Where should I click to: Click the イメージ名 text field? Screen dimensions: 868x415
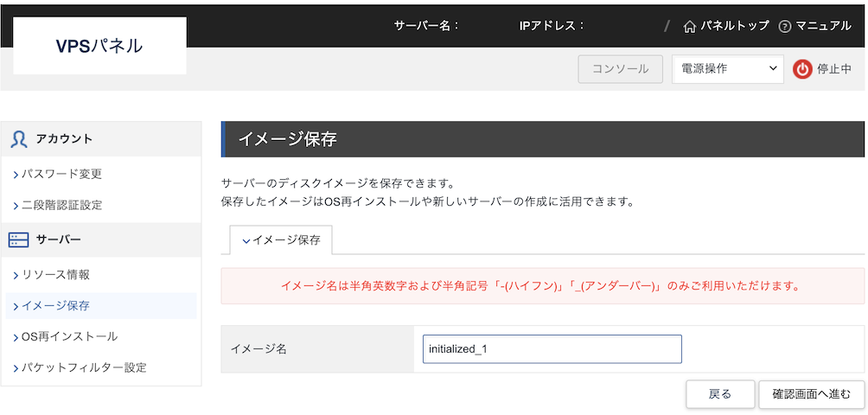click(552, 349)
